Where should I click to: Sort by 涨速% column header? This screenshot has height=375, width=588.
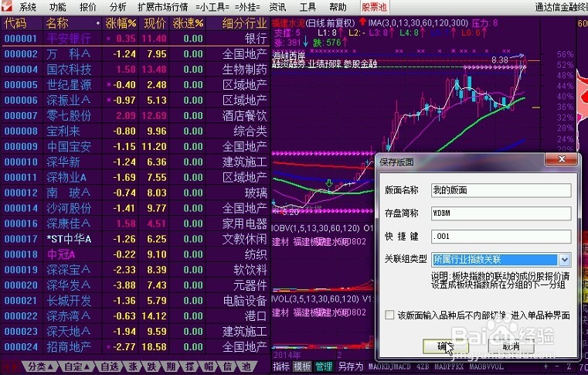point(188,23)
